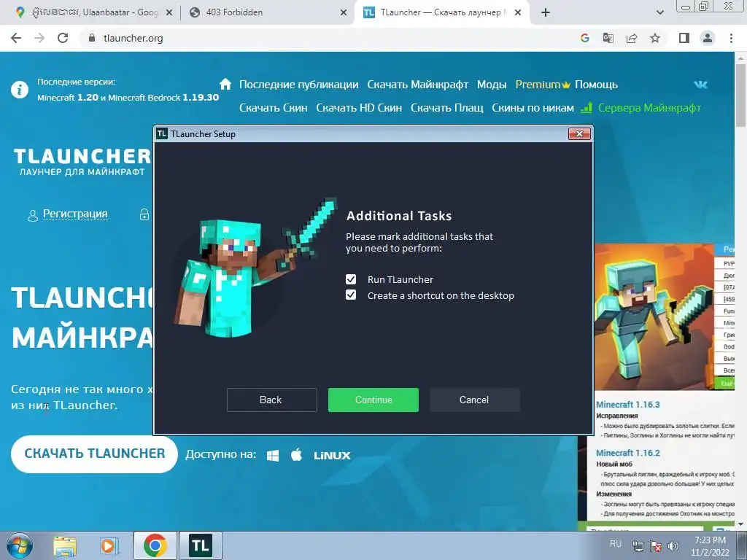This screenshot has width=747, height=560.
Task: Open Chrome three-dot menu
Action: coord(731,38)
